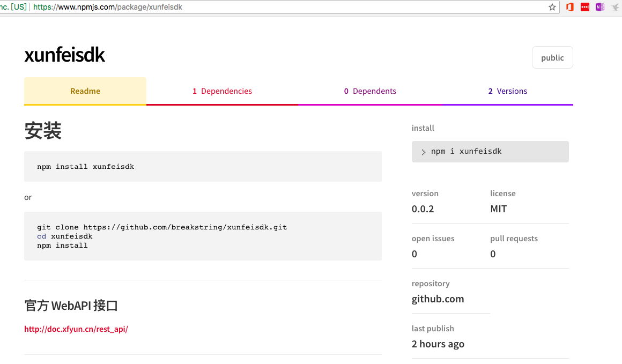
Task: Open the Office extension icon
Action: pyautogui.click(x=570, y=7)
